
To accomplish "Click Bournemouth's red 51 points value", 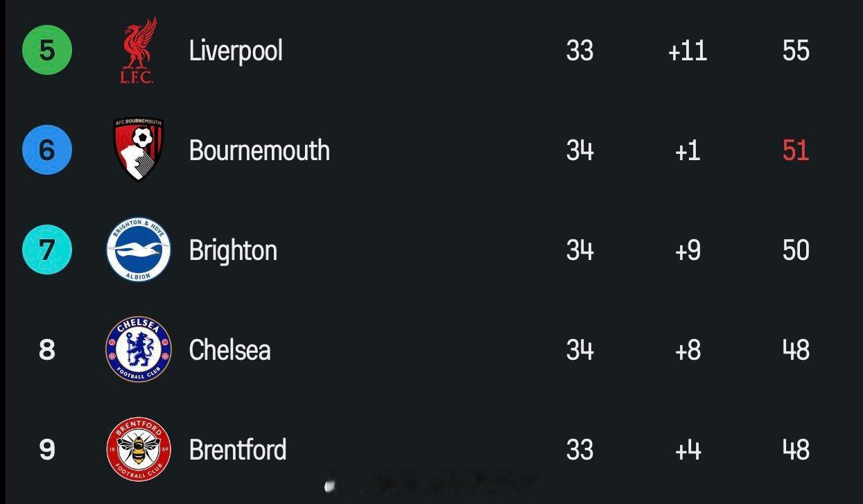I will click(796, 150).
